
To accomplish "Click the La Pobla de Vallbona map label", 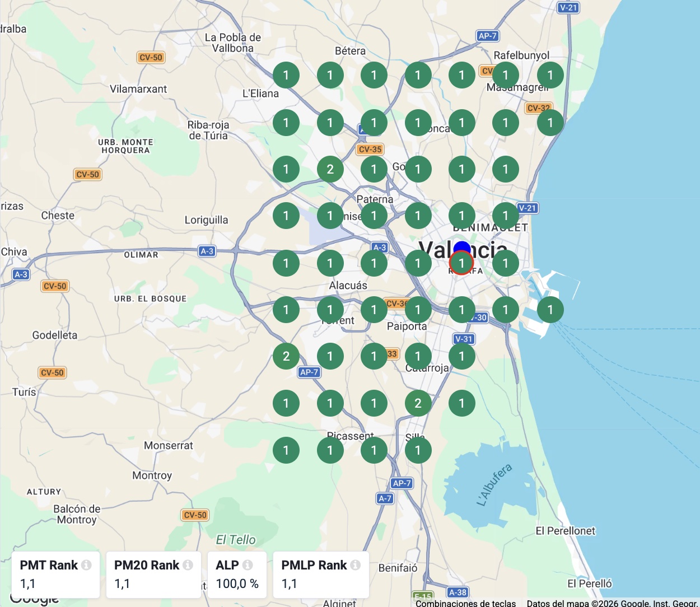I will (x=233, y=43).
